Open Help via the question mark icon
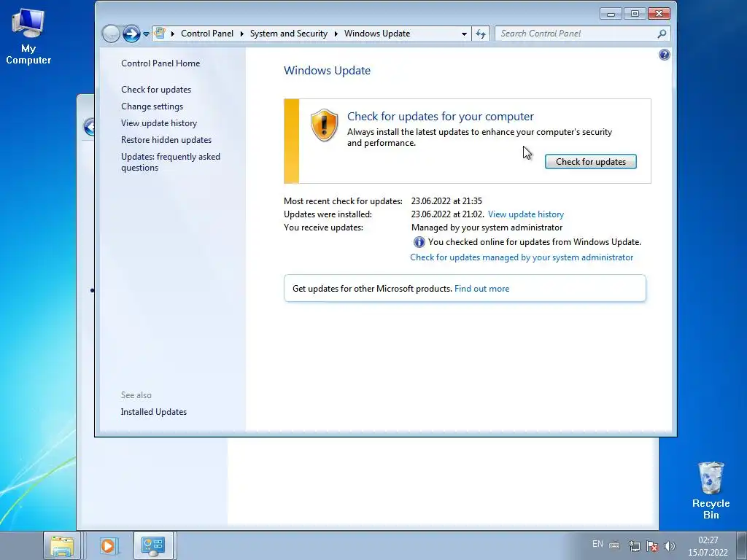The image size is (747, 560). [664, 55]
